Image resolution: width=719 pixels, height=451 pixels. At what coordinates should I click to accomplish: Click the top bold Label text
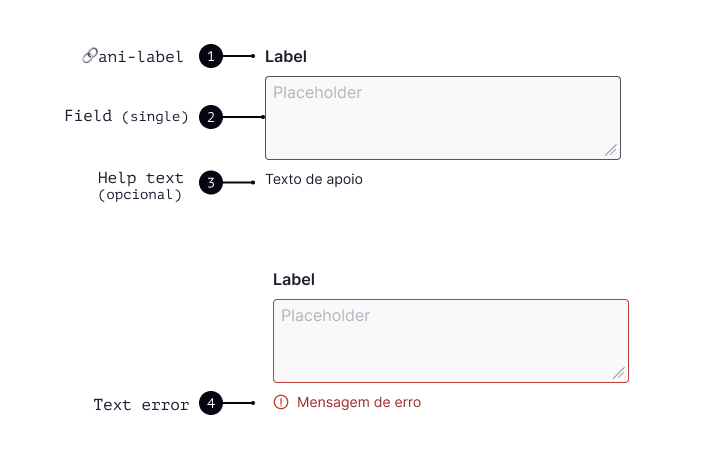point(286,57)
